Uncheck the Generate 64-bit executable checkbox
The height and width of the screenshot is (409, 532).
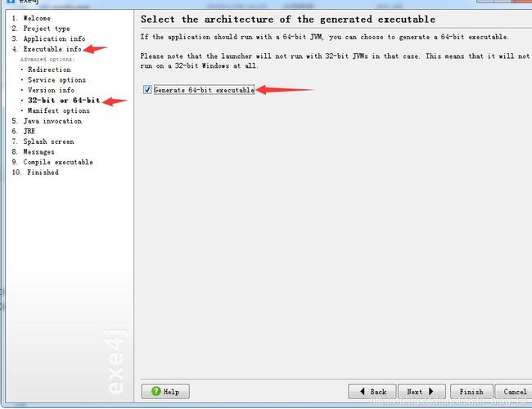click(147, 89)
